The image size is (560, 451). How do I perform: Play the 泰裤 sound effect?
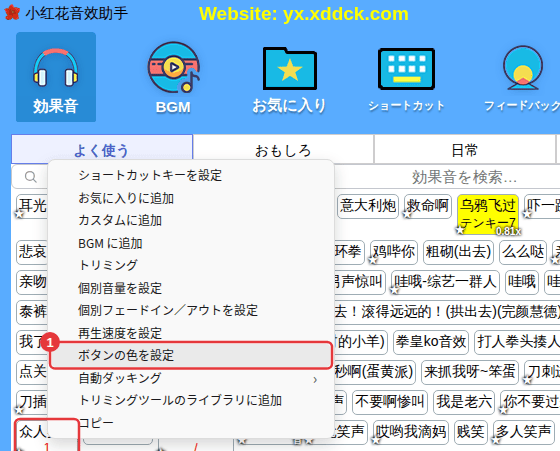coord(32,312)
